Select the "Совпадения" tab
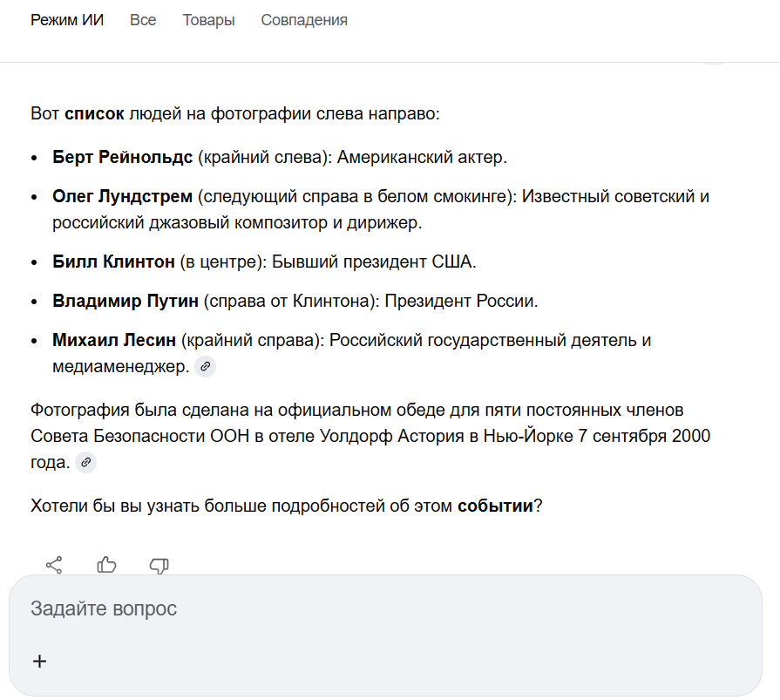This screenshot has height=700, width=780. (304, 20)
